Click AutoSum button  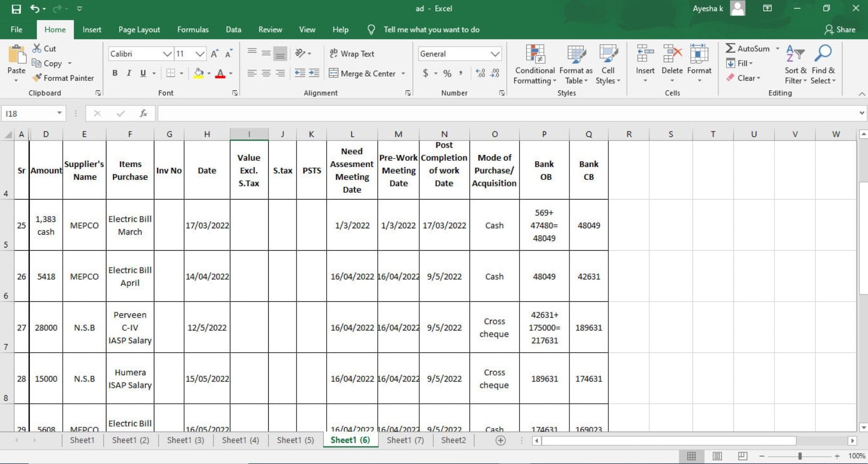pos(748,48)
